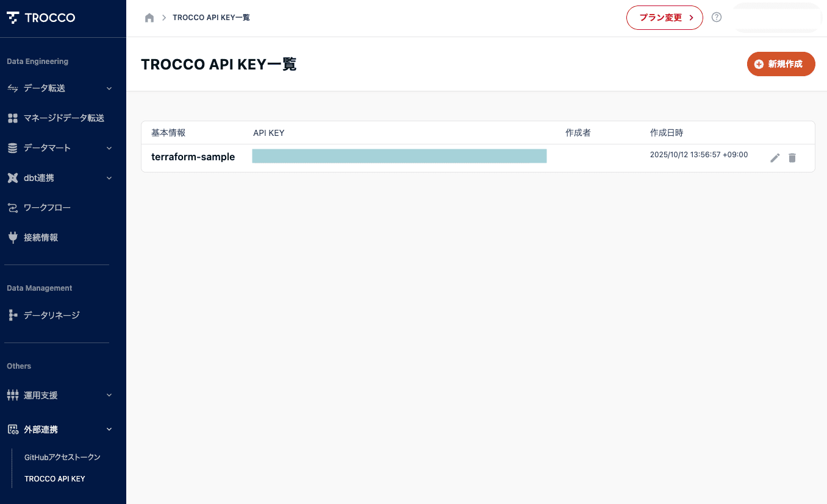Click the 接続情報 plug icon
Viewport: 827px width, 504px height.
pyautogui.click(x=13, y=238)
